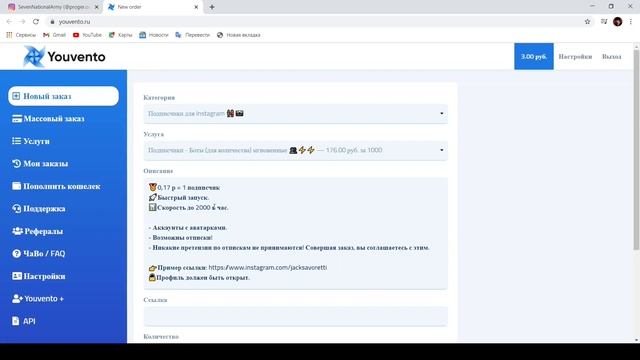
Task: Click the text '0,17 р = 1 подписчик'
Action: click(189, 188)
